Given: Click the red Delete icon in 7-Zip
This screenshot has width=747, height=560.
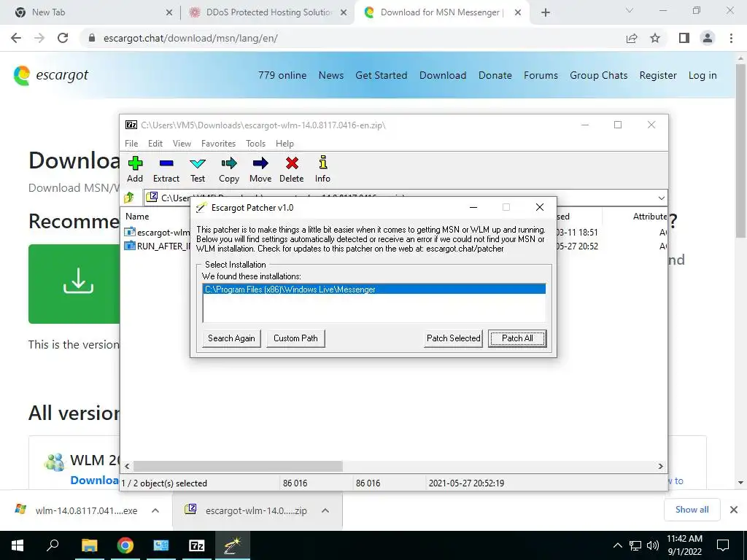Looking at the screenshot, I should click(x=292, y=169).
